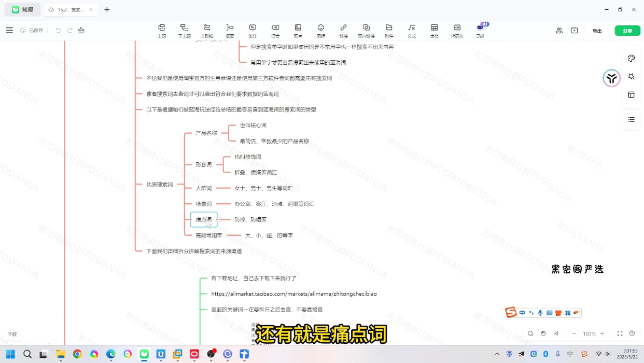This screenshot has width=644, height=363.
Task: Open a new tab with the plus button
Action: coord(107,10)
